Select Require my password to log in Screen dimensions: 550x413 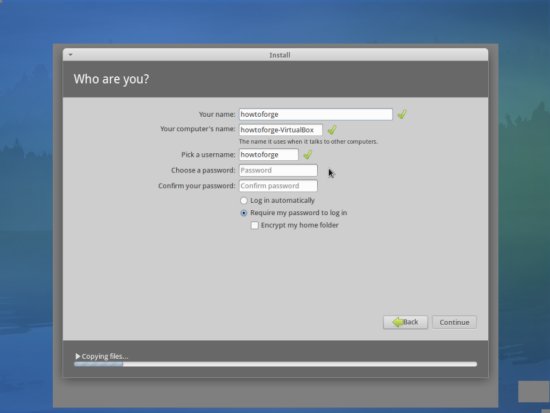244,213
